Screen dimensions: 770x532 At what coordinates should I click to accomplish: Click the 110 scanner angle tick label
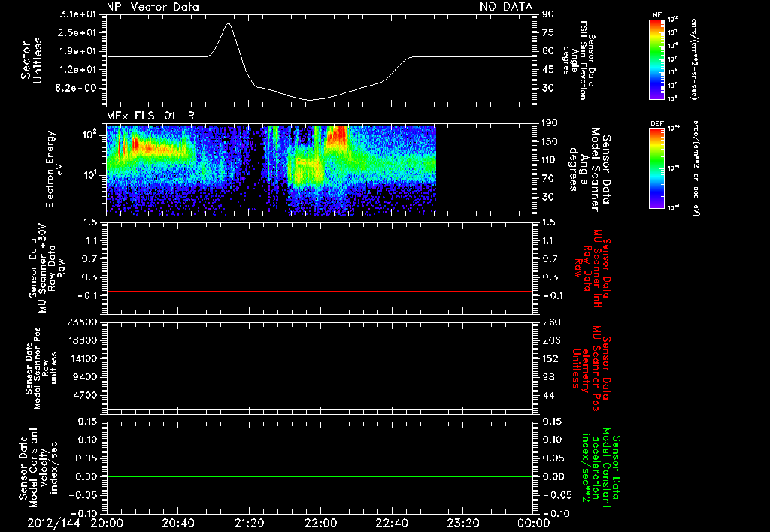(x=550, y=160)
